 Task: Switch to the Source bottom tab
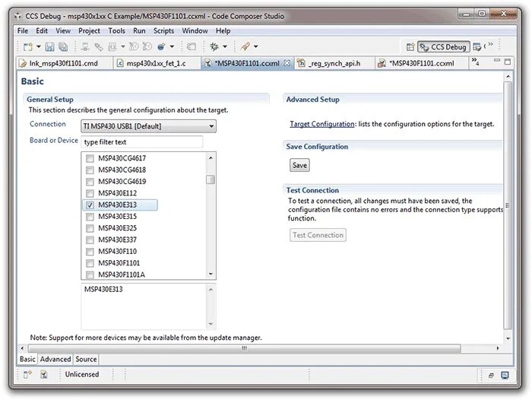(x=86, y=359)
